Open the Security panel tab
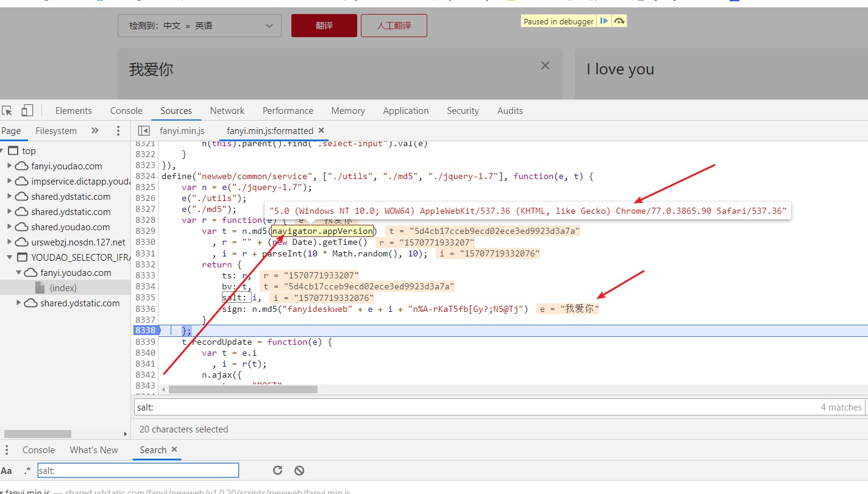868x494 pixels. (x=463, y=110)
